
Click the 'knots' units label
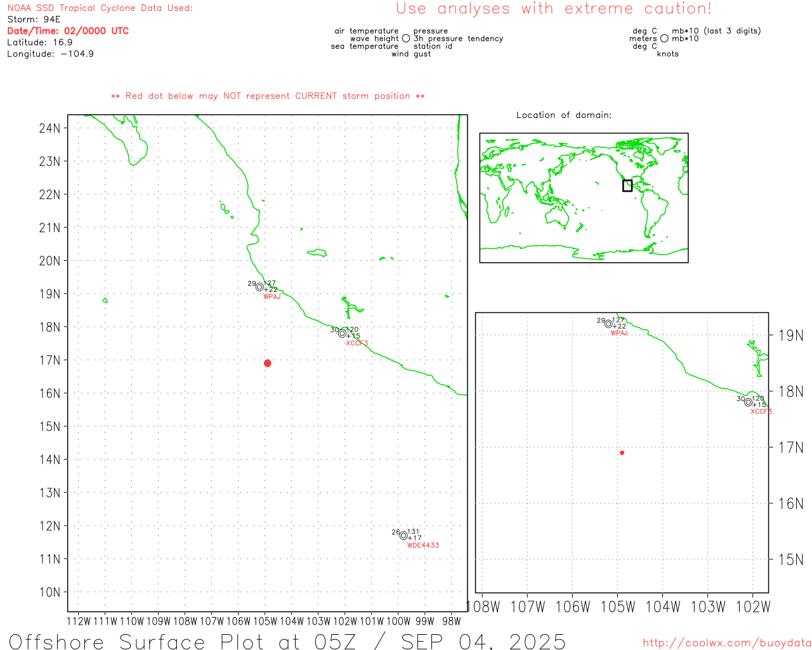pos(668,54)
